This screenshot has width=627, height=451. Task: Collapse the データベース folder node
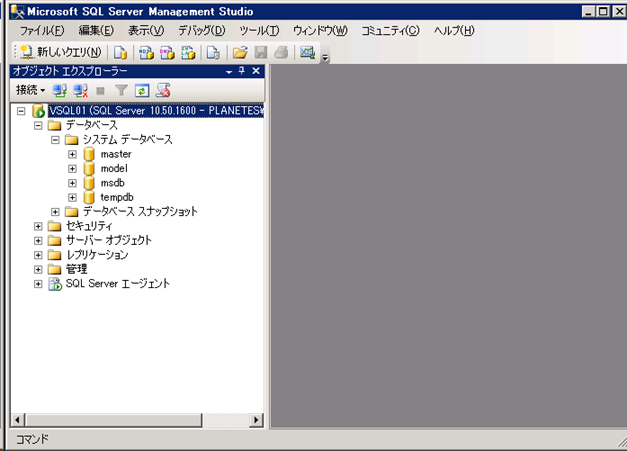tap(38, 126)
